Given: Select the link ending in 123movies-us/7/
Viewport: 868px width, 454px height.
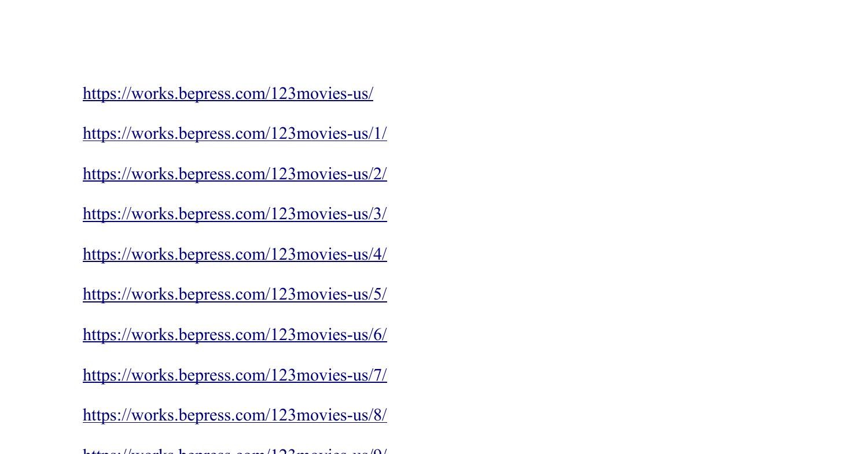Looking at the screenshot, I should click(235, 375).
